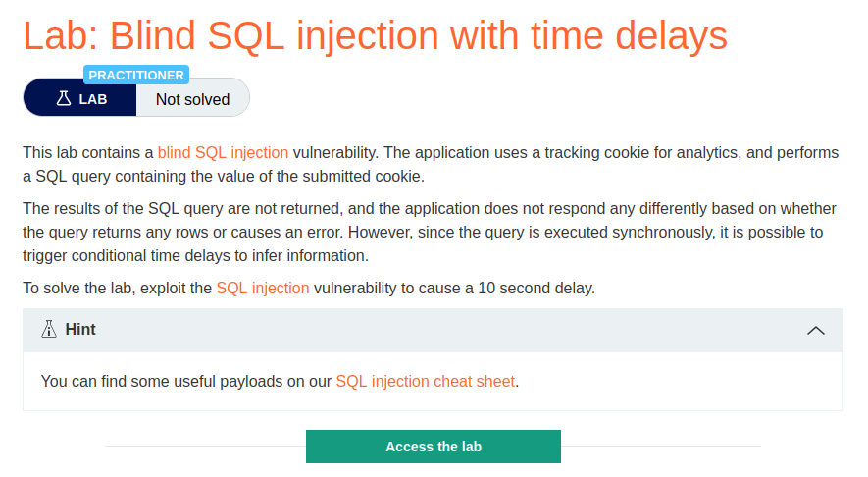Collapse the Hint section with the chevron arrow

(815, 330)
